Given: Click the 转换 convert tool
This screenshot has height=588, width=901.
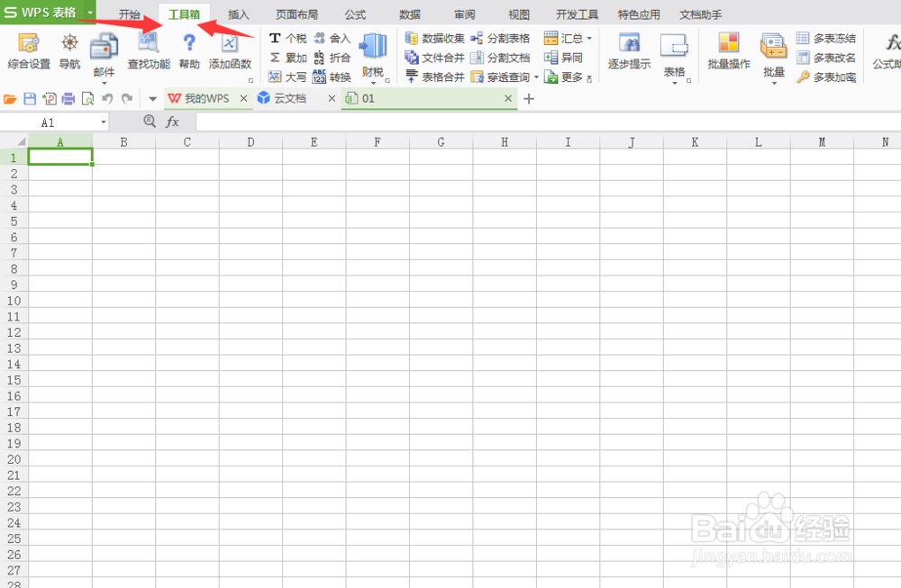Looking at the screenshot, I should point(332,77).
